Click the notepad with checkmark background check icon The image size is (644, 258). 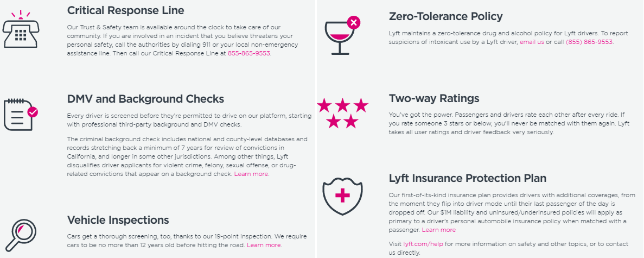[x=21, y=115]
